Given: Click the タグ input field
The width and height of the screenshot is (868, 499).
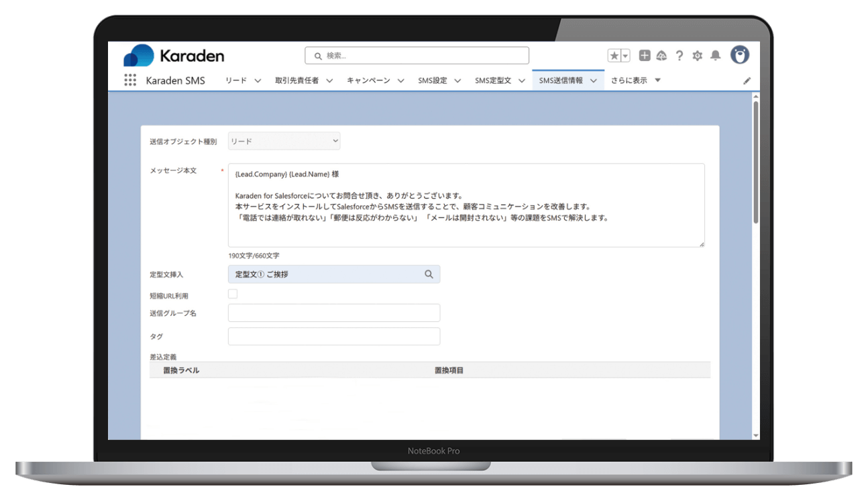Looking at the screenshot, I should tap(334, 337).
